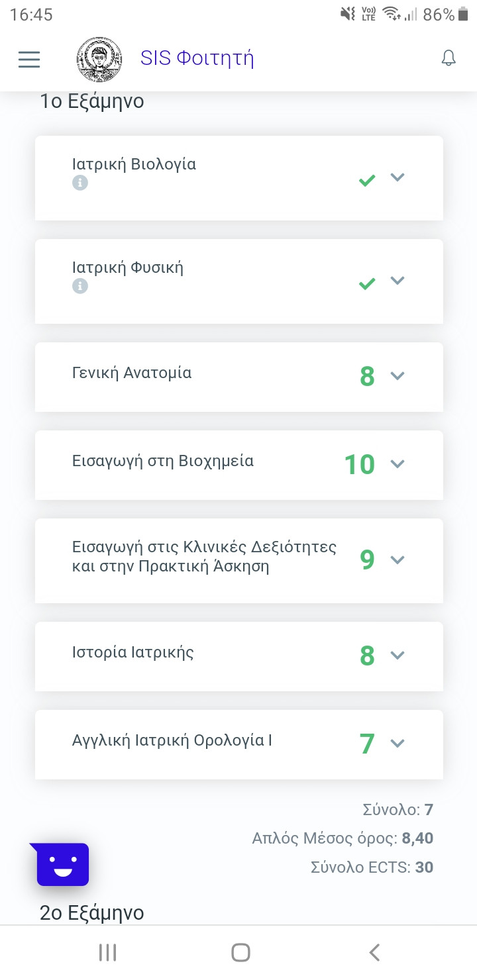
Task: Open Android recent apps button
Action: coord(107,952)
